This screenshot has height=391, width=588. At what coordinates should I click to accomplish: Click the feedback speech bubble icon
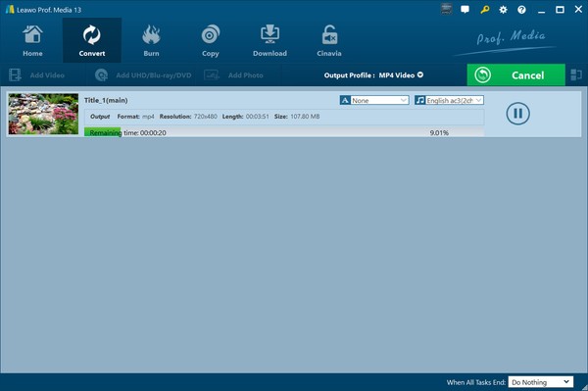(465, 10)
